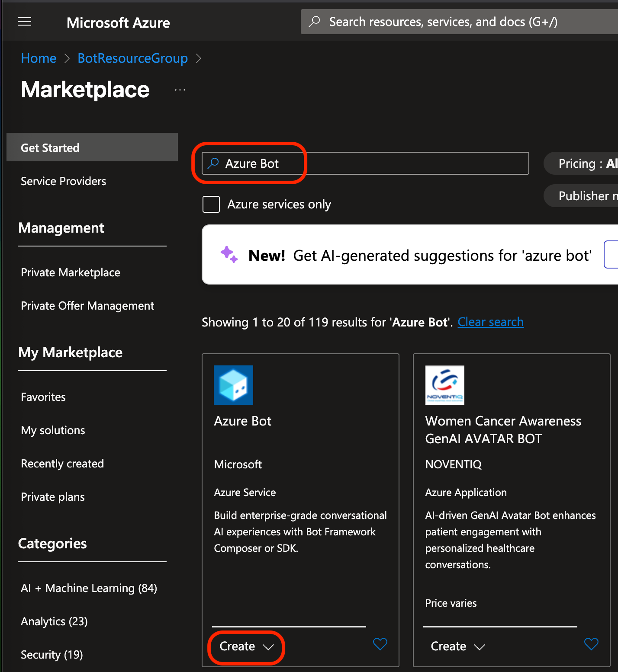
Task: Click the Price varies label
Action: pyautogui.click(x=451, y=603)
